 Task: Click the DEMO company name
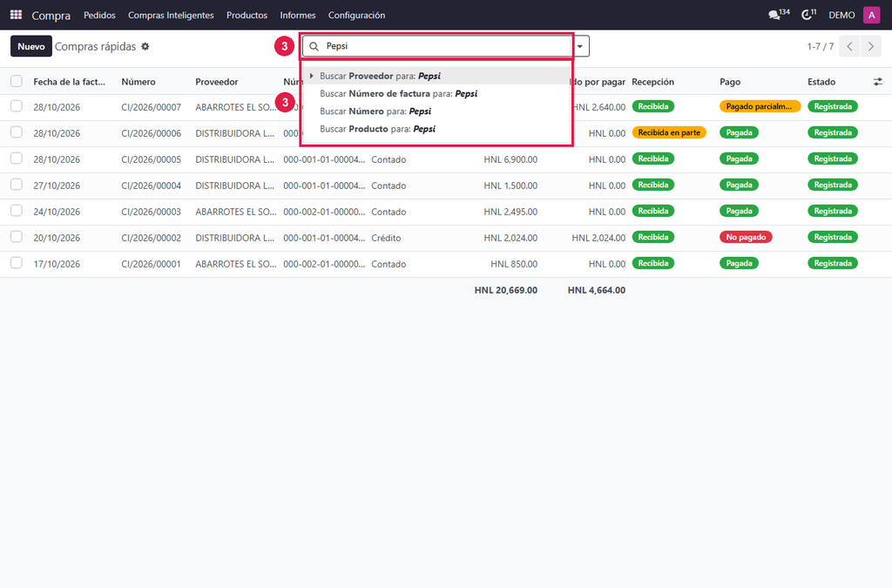(841, 15)
